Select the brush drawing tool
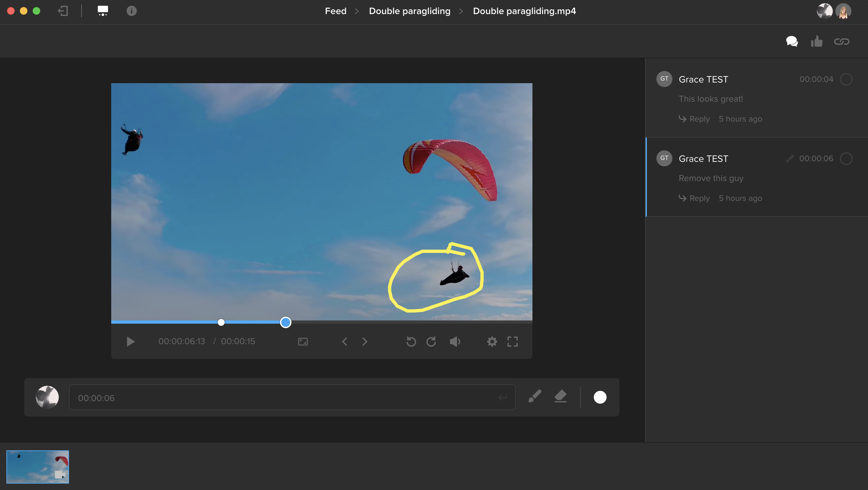 coord(535,397)
